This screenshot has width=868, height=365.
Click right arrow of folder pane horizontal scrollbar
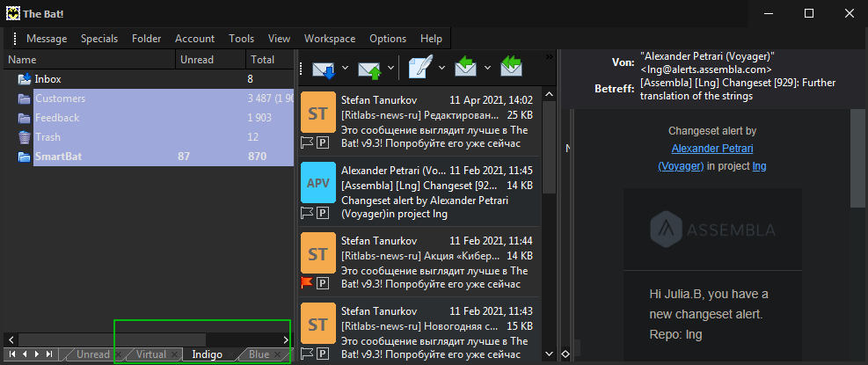[x=286, y=339]
